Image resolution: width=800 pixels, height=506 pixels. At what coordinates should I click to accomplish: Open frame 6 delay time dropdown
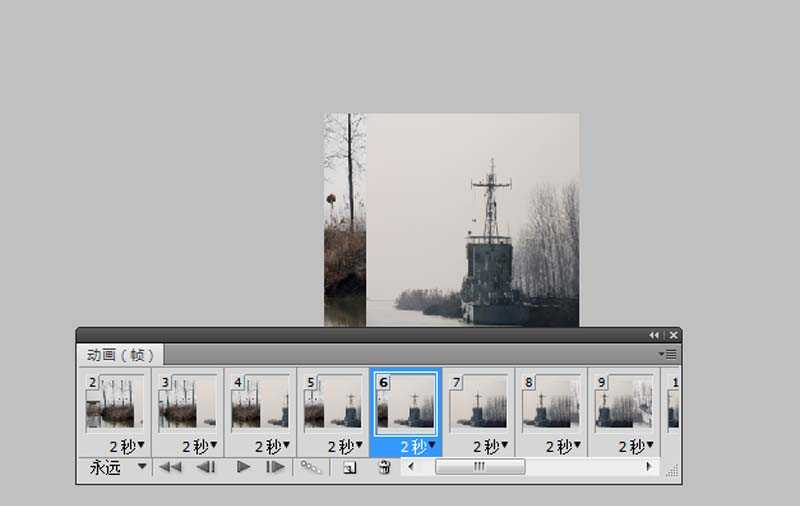(x=418, y=447)
